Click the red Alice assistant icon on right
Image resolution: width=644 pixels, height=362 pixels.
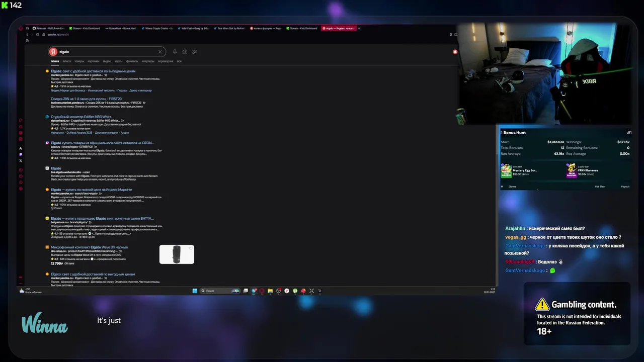455,52
